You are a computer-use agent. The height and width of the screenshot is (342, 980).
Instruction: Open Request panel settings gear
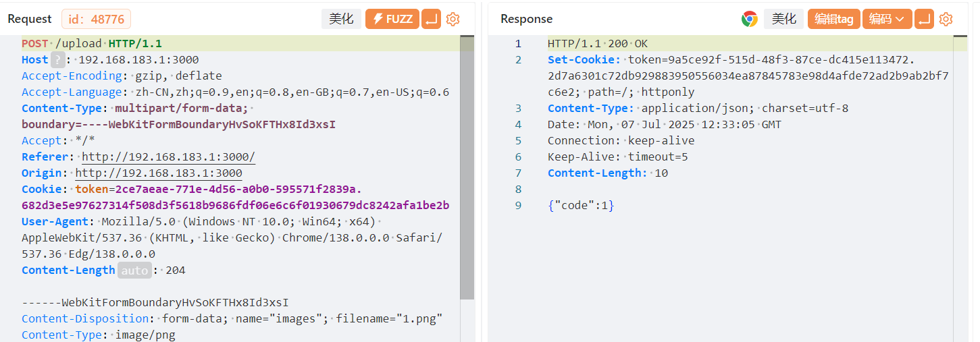point(453,19)
